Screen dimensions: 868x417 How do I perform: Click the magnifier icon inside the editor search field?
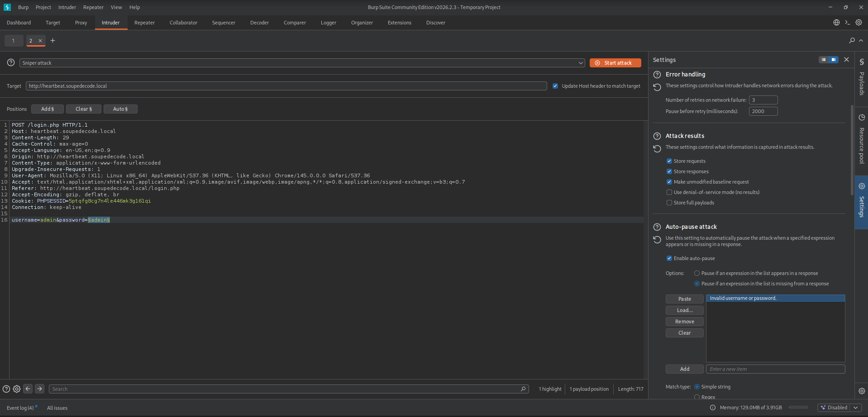click(x=523, y=389)
